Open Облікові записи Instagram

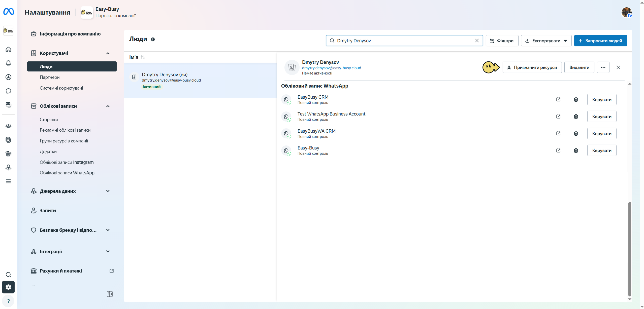67,162
